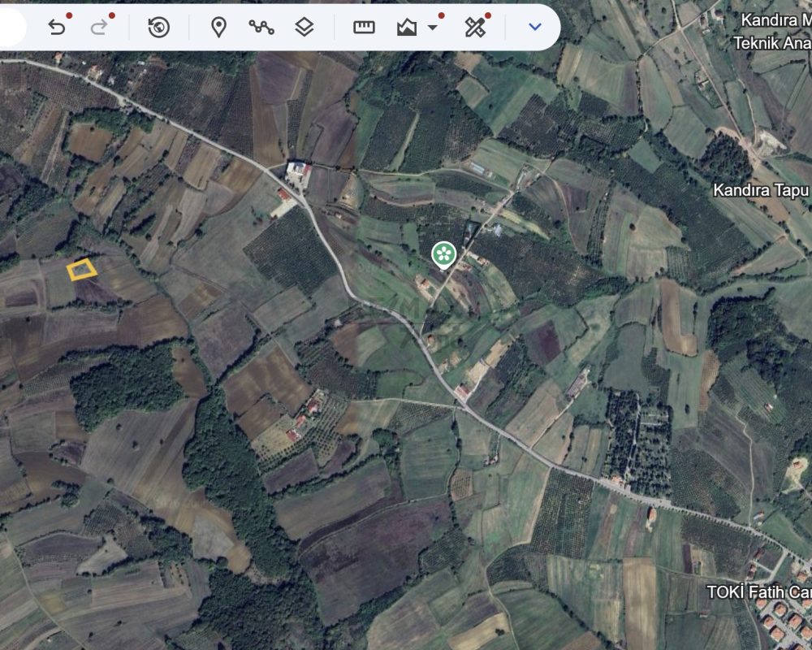
Task: Select the draw path or polygon tool
Action: pos(261,27)
